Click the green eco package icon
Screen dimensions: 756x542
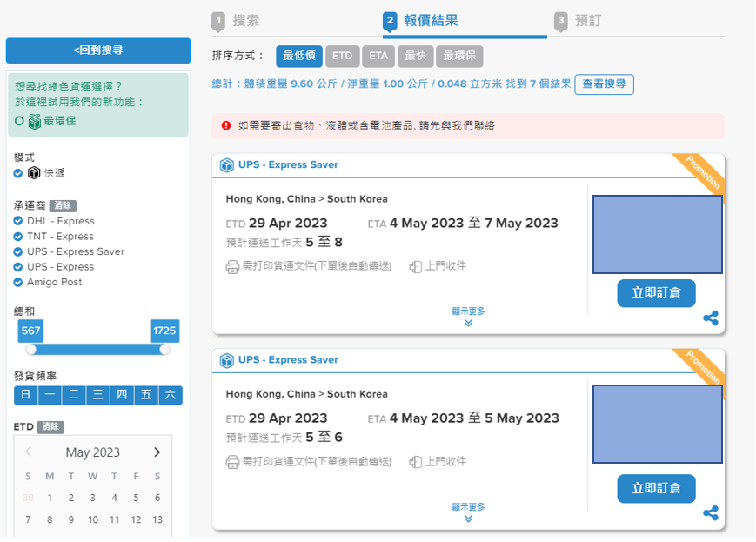[34, 122]
